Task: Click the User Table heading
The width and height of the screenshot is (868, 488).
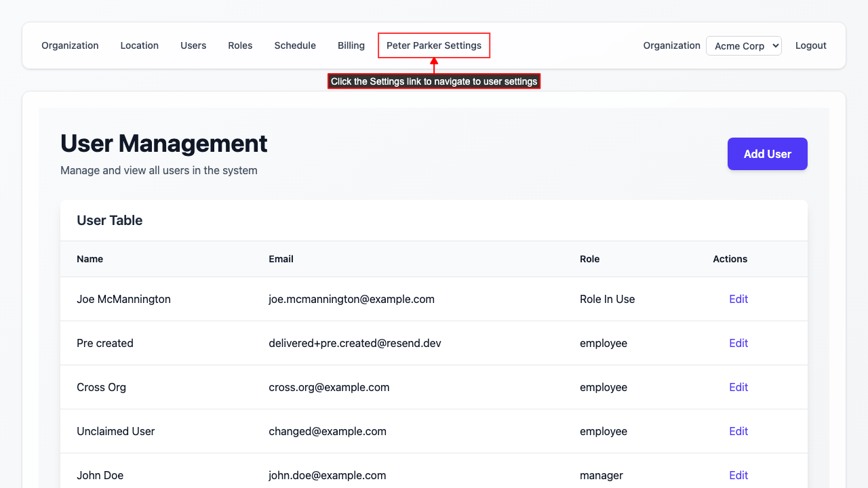Action: (110, 220)
